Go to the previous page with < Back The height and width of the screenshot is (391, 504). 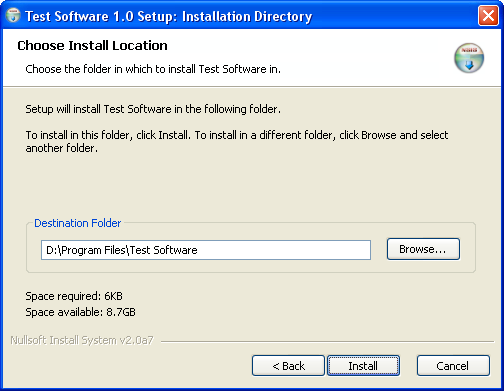tap(288, 366)
